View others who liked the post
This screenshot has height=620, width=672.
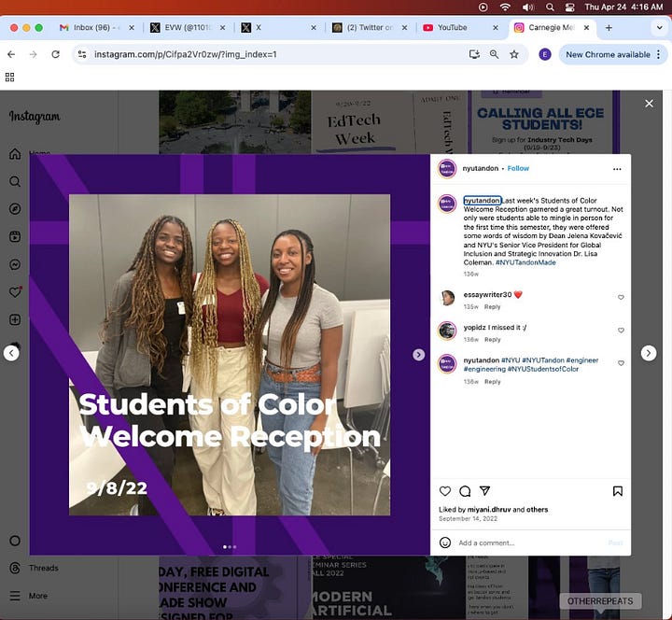[x=537, y=510]
